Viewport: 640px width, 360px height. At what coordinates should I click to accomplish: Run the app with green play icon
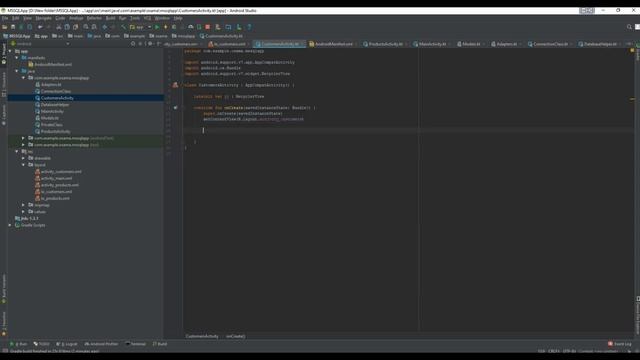(157, 27)
